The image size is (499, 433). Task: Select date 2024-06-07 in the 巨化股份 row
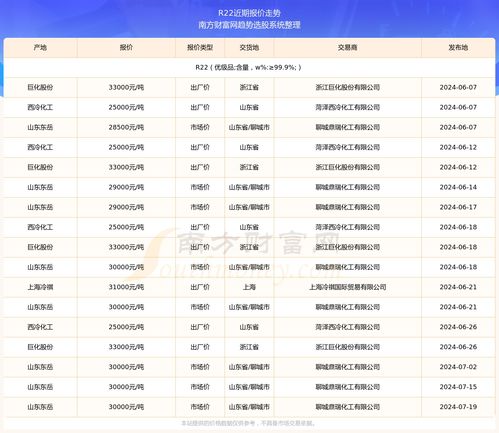coord(458,87)
